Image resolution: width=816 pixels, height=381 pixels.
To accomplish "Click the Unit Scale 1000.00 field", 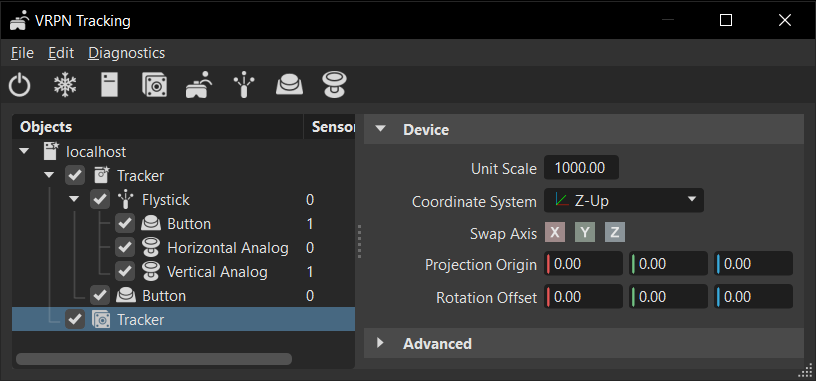I will pos(581,168).
